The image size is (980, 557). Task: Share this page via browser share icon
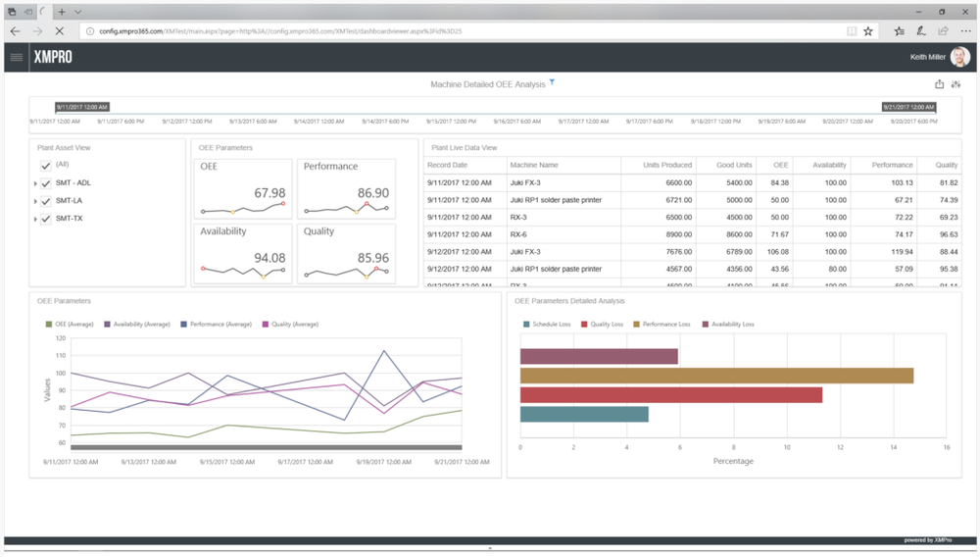tap(943, 31)
